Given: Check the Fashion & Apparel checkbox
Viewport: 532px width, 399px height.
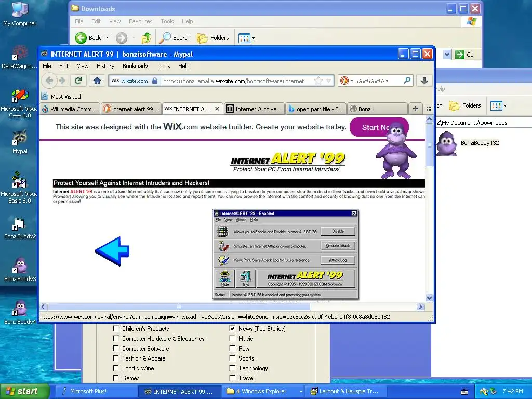Looking at the screenshot, I should click(x=116, y=358).
